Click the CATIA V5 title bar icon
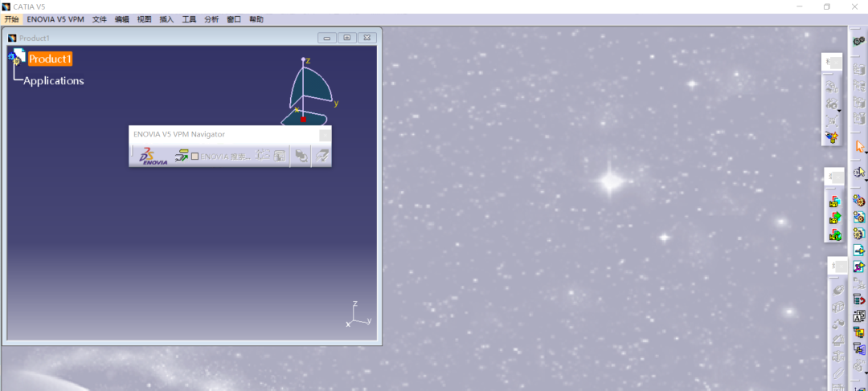This screenshot has height=391, width=868. coord(6,6)
